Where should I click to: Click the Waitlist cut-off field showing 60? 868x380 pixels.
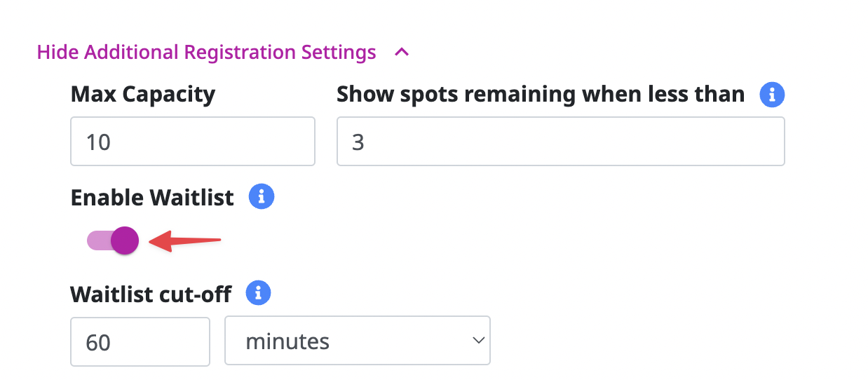[140, 341]
